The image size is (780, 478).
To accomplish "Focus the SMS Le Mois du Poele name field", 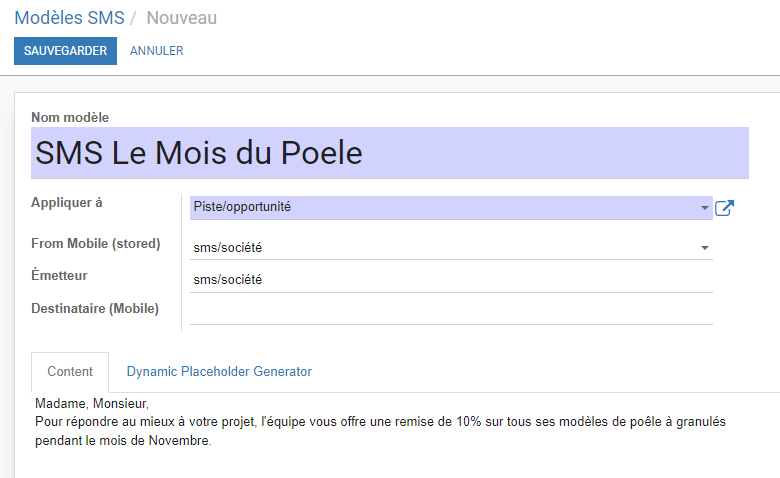I will [x=390, y=153].
